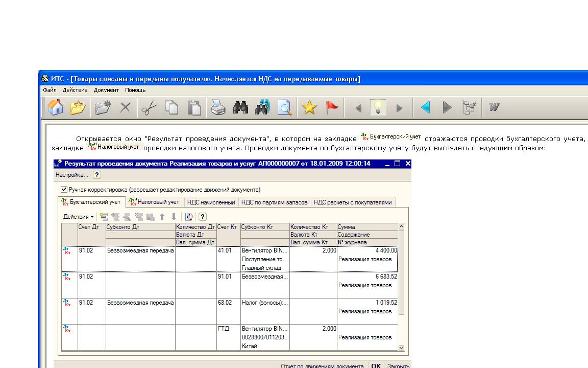Select the 68.02 credit account cell
This screenshot has width=588, height=368.
click(x=228, y=303)
